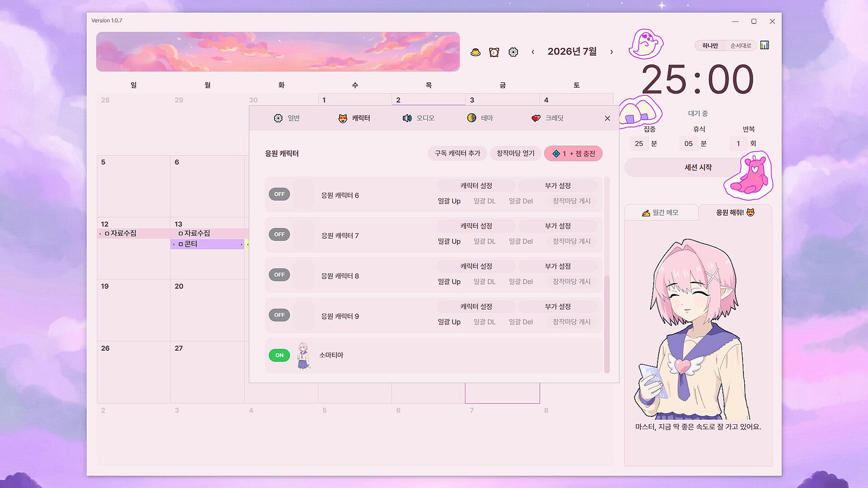
Task: Click the 젬 충전 button
Action: [573, 154]
